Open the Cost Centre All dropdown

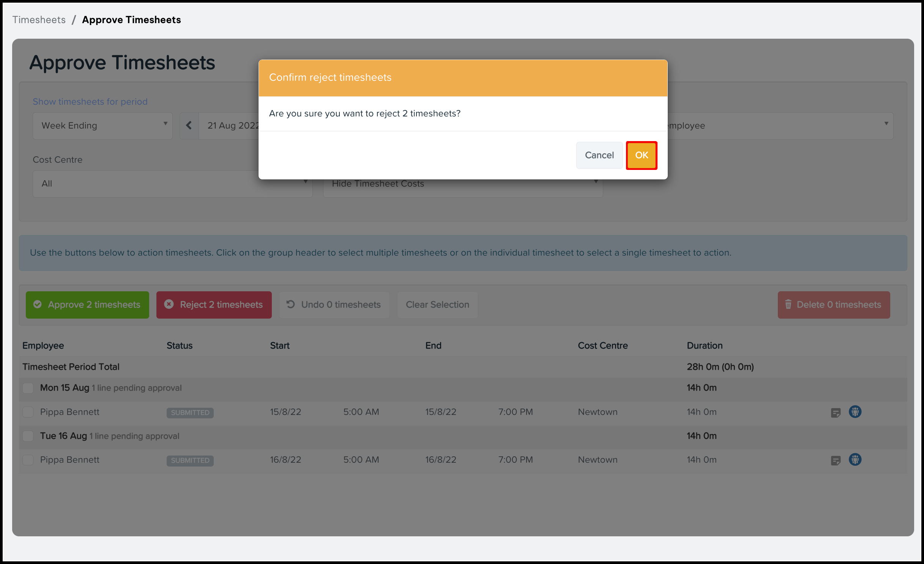coord(152,184)
